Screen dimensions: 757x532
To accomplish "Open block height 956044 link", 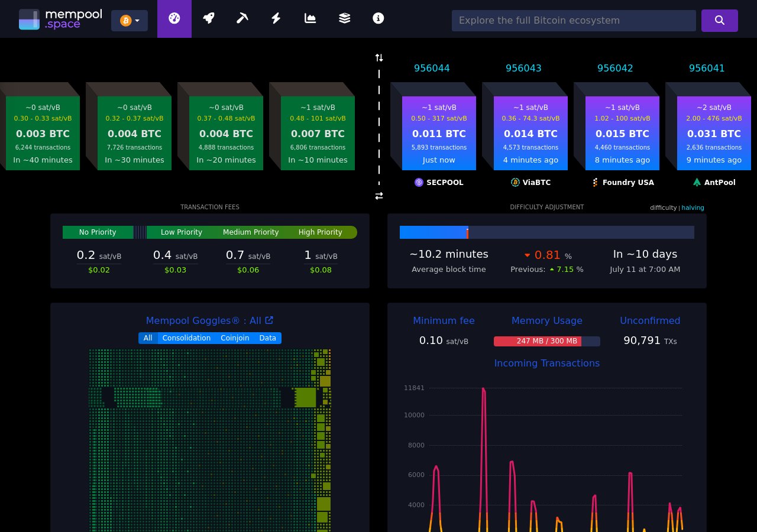I will point(432,68).
